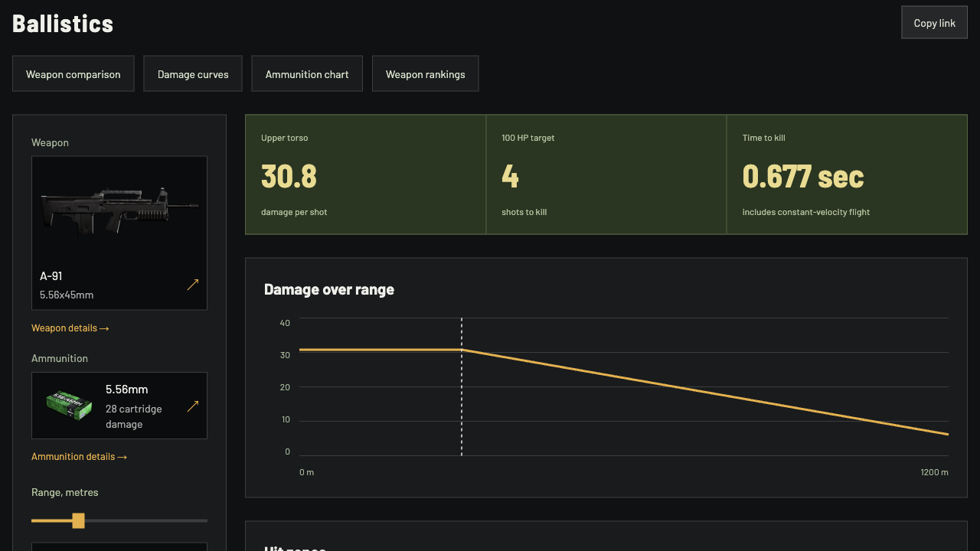Viewport: 980px width, 551px height.
Task: Open the Weapon rankings tab
Action: click(x=426, y=74)
